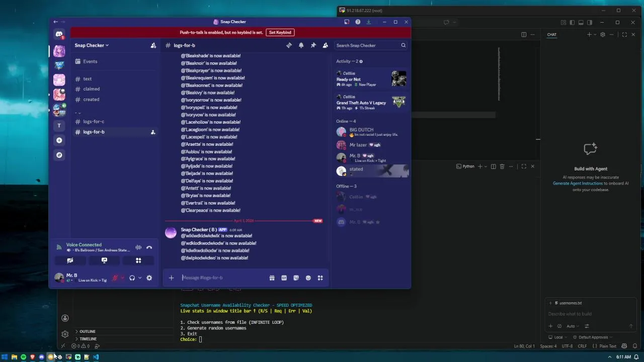The image size is (644, 362).
Task: Click message attachment plus button
Action: [x=171, y=278]
